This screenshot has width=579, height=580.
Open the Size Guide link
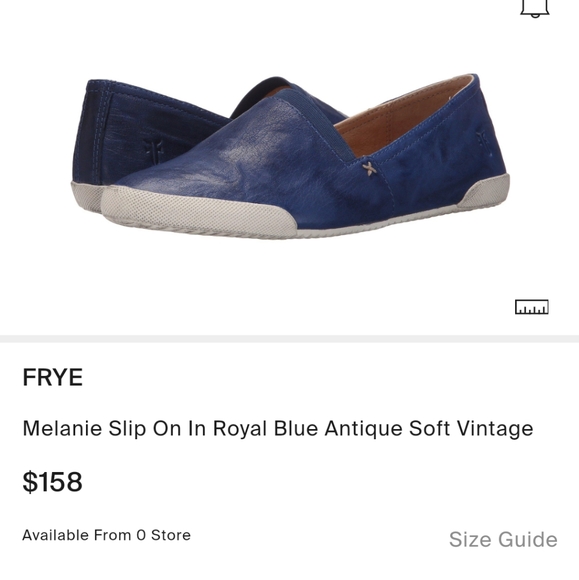point(503,539)
